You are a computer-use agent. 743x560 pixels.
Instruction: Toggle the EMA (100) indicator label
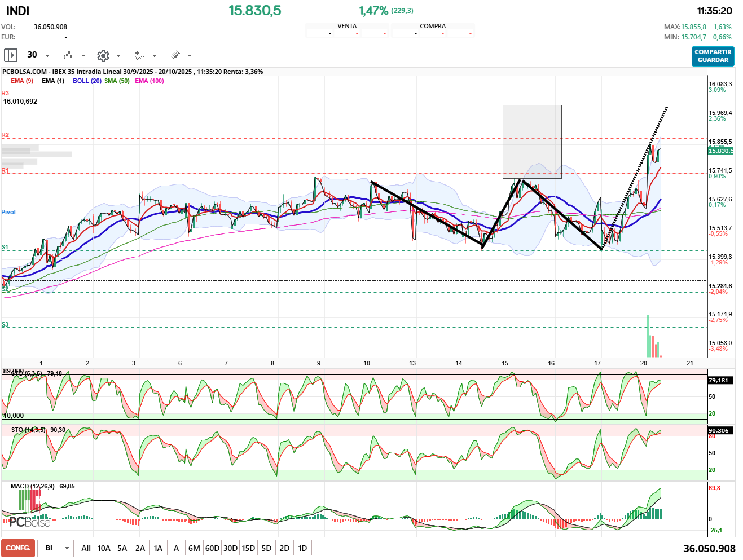point(150,81)
